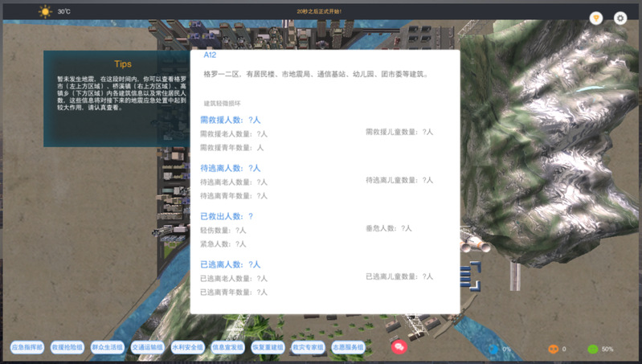Choose the 交通运输组 group
The height and width of the screenshot is (364, 642).
click(148, 347)
